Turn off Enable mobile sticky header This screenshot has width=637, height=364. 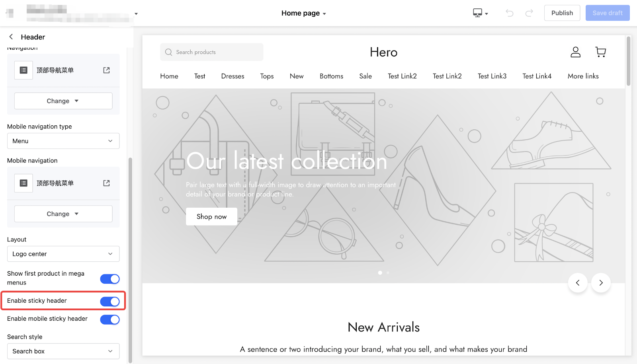point(110,319)
